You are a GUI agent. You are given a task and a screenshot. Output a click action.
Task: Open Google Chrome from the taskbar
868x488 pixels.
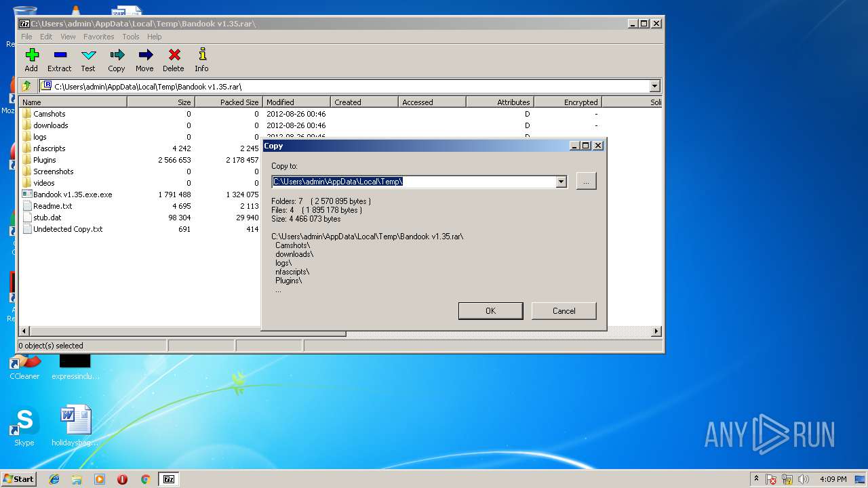pyautogui.click(x=145, y=479)
